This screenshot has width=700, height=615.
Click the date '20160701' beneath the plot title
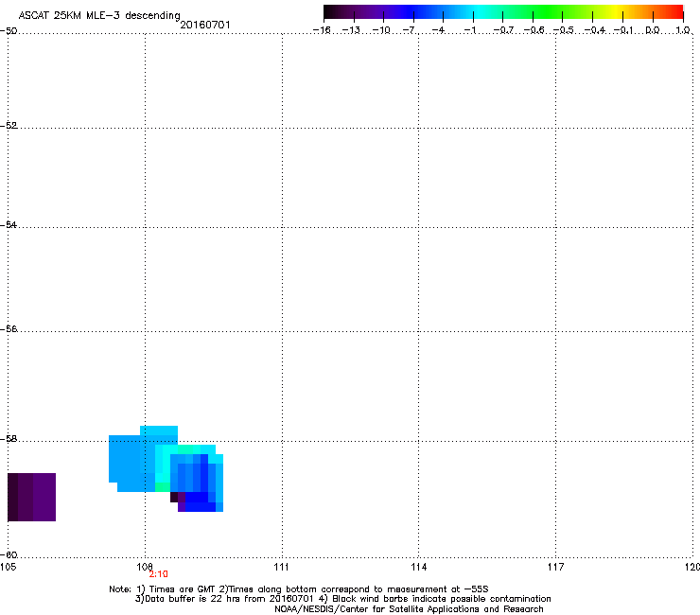tap(205, 25)
